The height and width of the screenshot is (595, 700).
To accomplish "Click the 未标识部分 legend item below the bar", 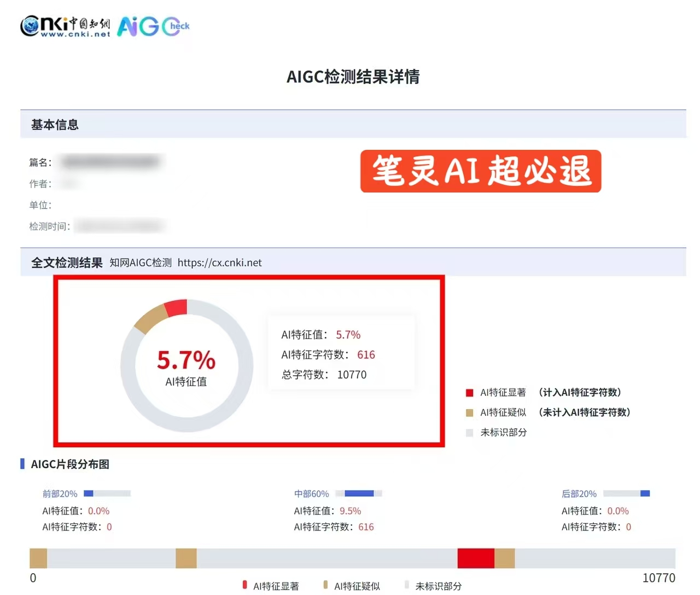I will coord(433,586).
